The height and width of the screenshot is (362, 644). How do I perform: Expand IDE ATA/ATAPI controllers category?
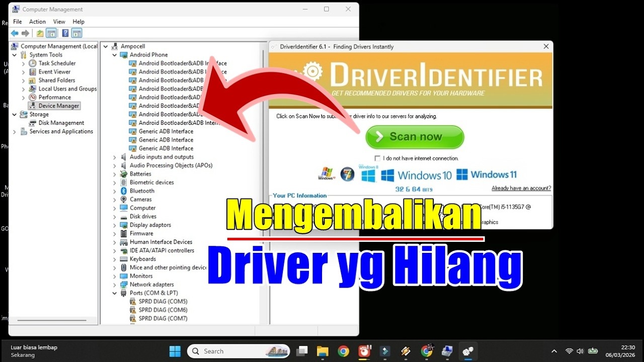[x=115, y=251]
